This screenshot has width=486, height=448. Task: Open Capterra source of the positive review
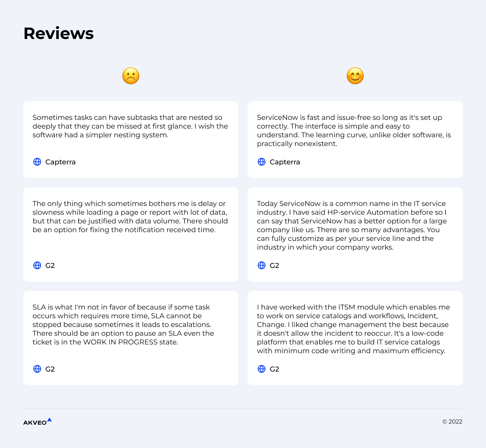coord(285,162)
